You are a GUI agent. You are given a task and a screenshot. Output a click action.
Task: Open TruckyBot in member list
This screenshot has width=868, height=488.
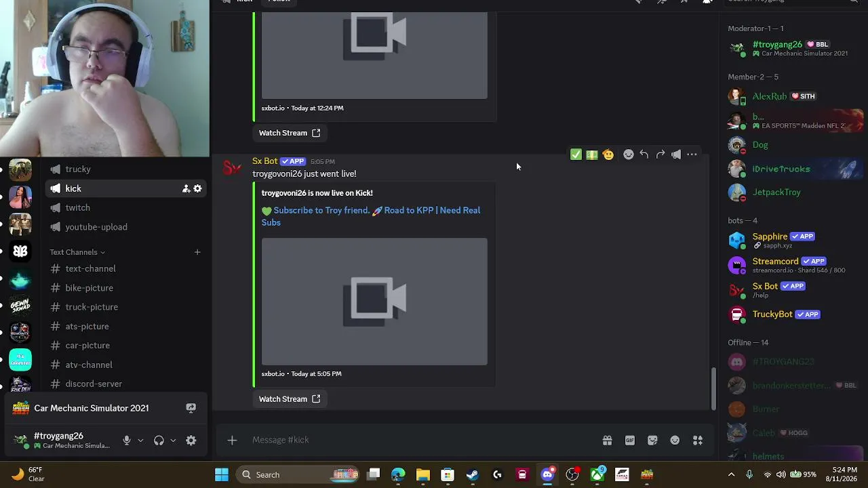pyautogui.click(x=793, y=314)
